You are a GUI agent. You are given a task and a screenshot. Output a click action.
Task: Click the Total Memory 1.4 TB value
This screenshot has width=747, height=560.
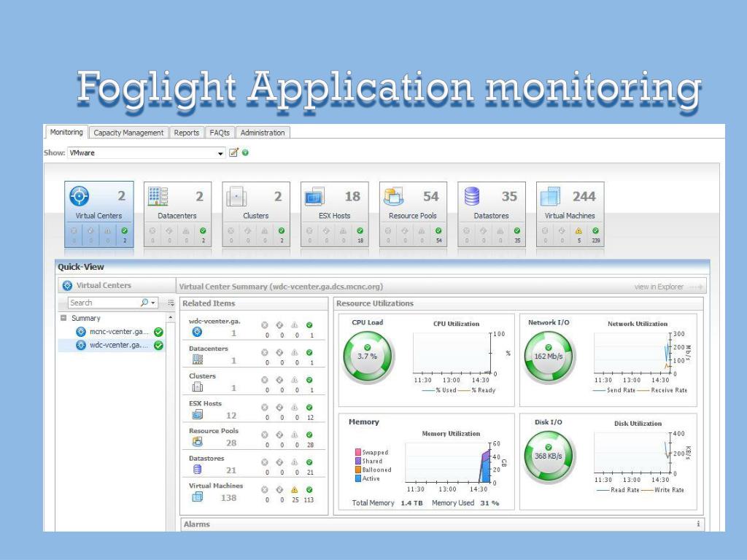click(411, 503)
